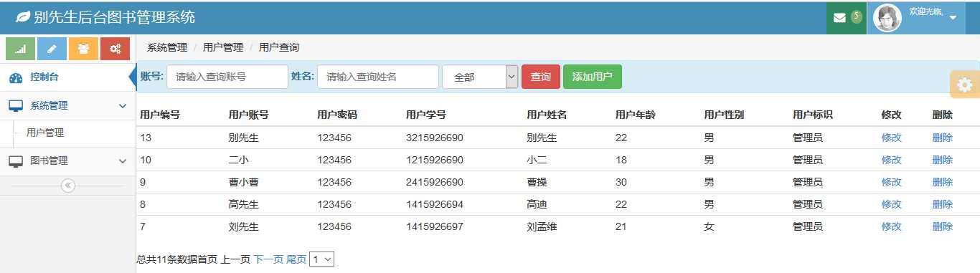Click the green signal chart shortcut icon

pyautogui.click(x=20, y=49)
